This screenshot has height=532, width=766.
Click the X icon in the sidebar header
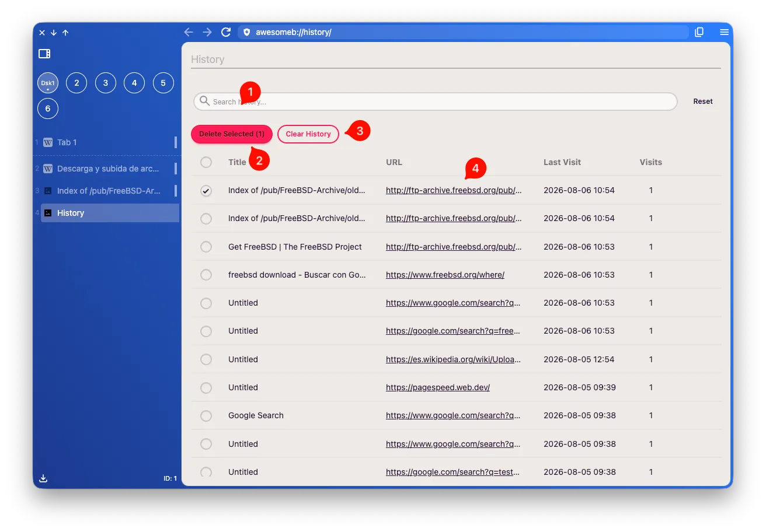(42, 33)
